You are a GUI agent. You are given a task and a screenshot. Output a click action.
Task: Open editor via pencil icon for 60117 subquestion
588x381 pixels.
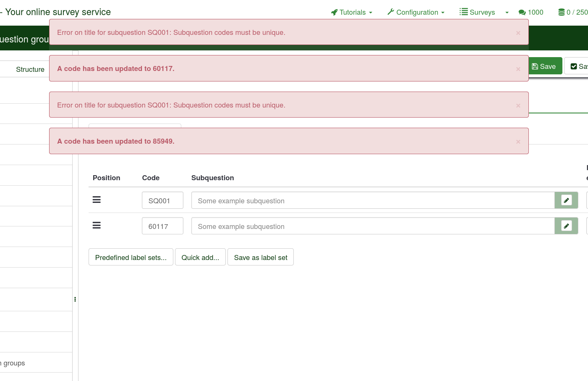(x=566, y=226)
